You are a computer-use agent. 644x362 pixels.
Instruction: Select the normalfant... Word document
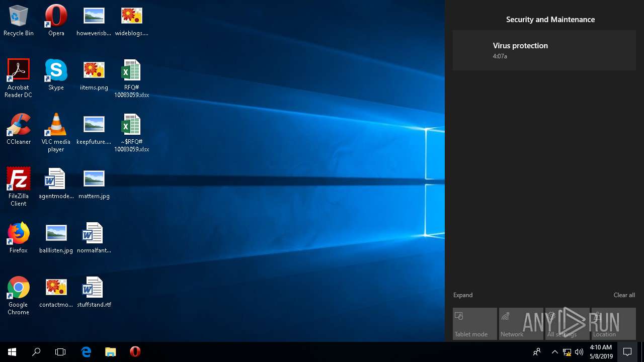(94, 238)
